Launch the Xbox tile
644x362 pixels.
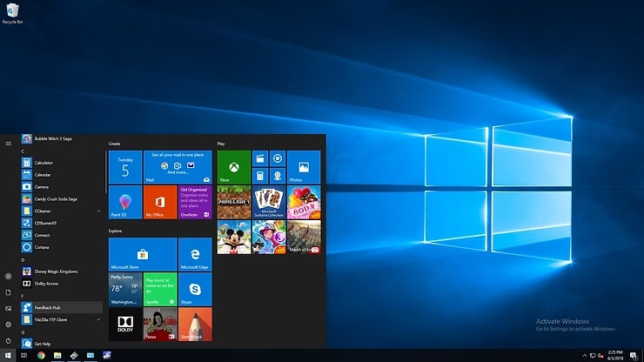(234, 167)
